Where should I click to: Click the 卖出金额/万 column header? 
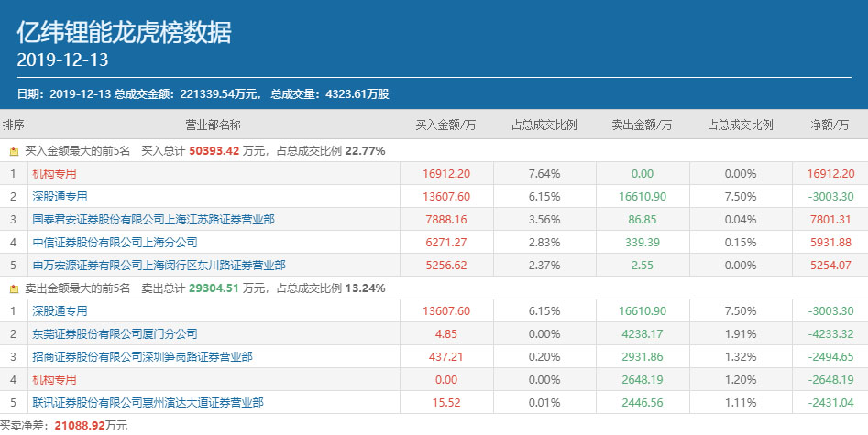pos(642,125)
